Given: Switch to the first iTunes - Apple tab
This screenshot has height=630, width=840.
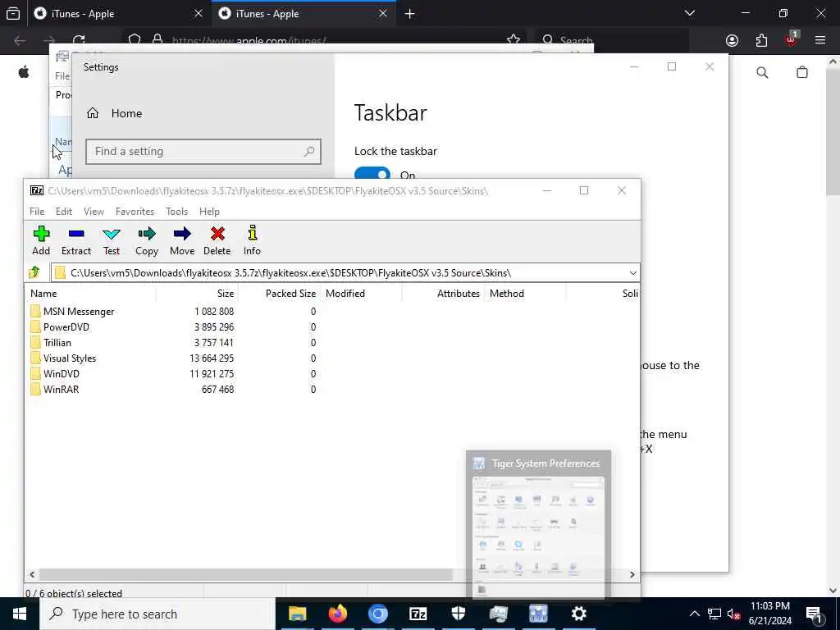Looking at the screenshot, I should pyautogui.click(x=117, y=13).
